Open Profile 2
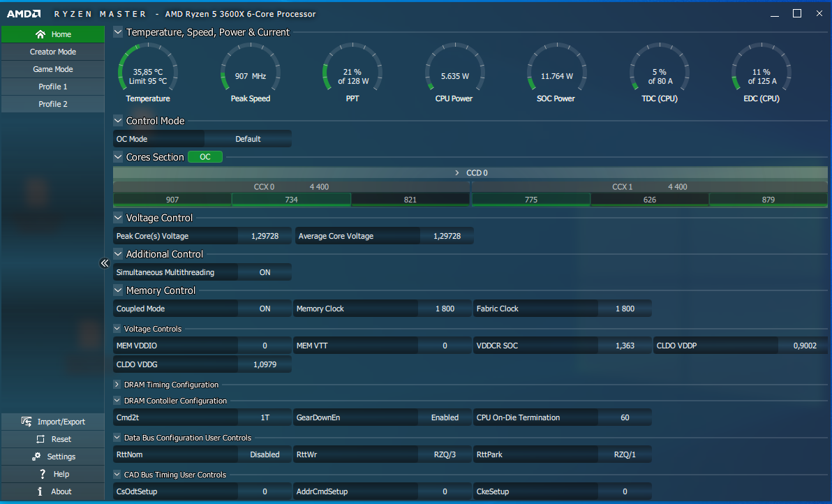This screenshot has height=504, width=832. (53, 104)
